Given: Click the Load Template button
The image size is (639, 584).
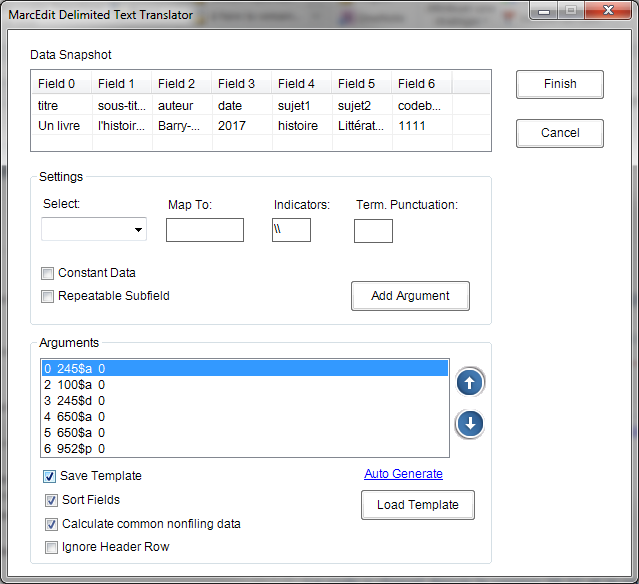Looking at the screenshot, I should click(418, 505).
